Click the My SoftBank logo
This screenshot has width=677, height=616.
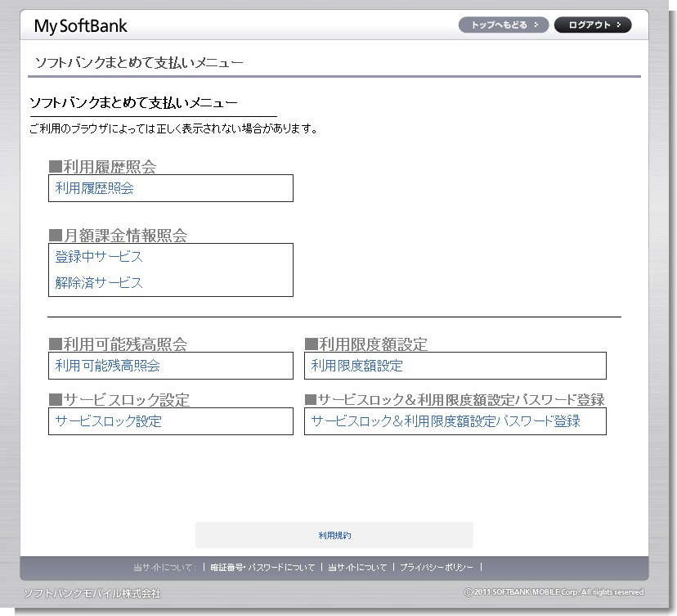(x=81, y=26)
